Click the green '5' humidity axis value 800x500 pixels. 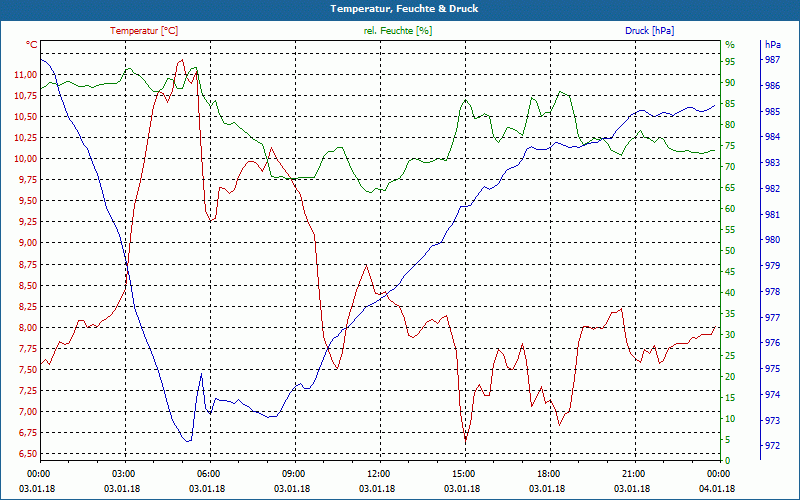(728, 440)
